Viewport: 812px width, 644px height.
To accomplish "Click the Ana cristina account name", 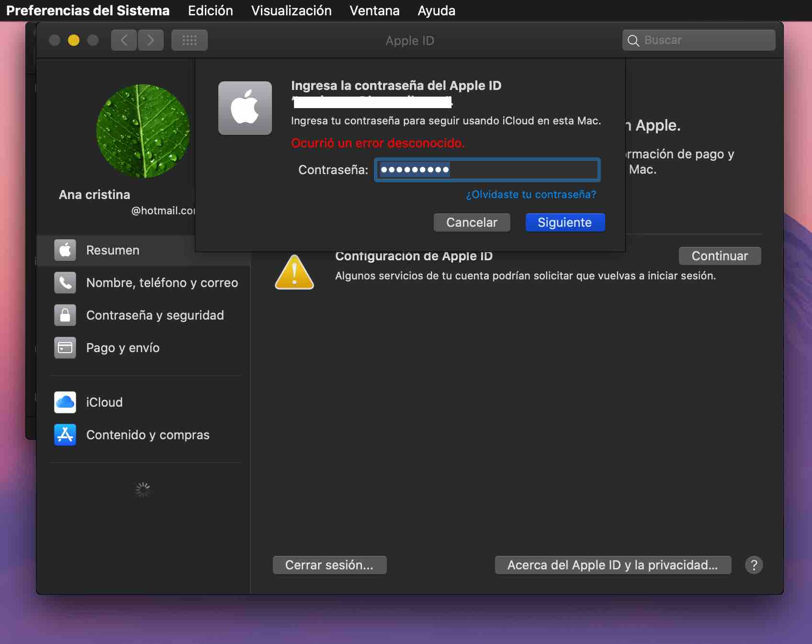I will [x=95, y=195].
